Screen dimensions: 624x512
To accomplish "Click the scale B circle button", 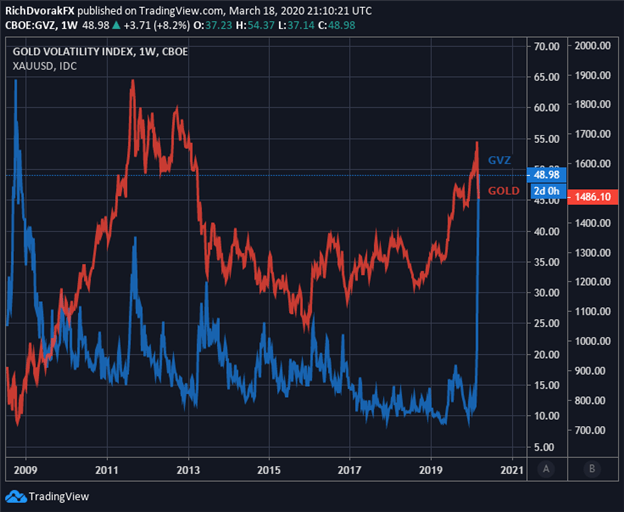I will [592, 469].
